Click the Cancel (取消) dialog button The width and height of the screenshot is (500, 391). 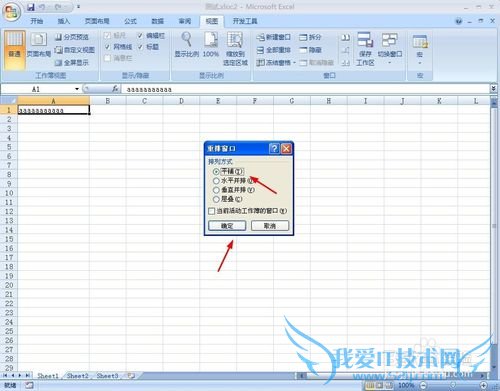270,226
